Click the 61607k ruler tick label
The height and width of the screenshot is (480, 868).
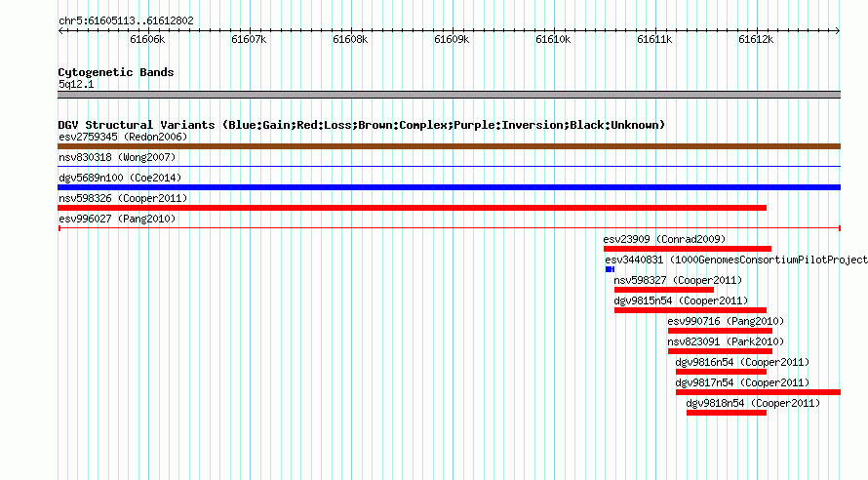[x=249, y=39]
